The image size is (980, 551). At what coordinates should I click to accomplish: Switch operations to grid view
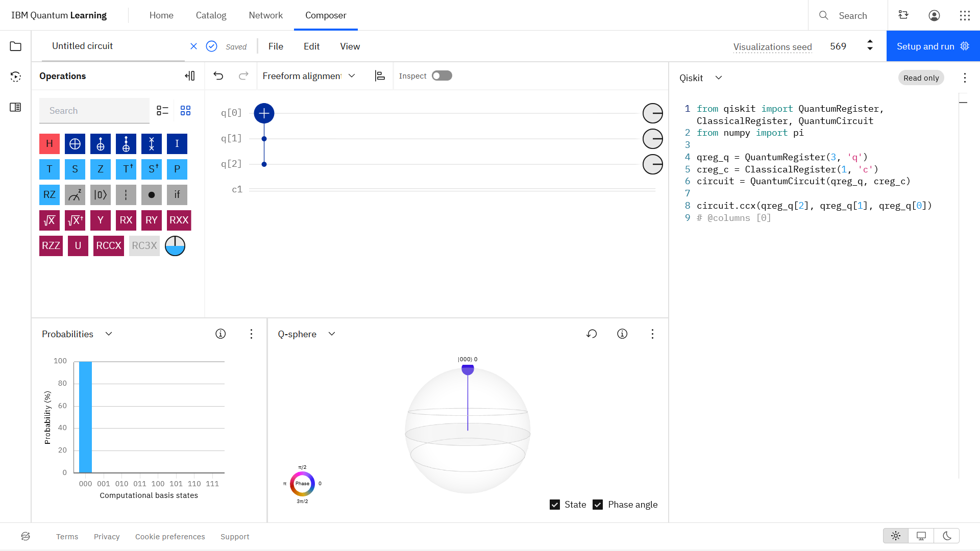pyautogui.click(x=186, y=111)
